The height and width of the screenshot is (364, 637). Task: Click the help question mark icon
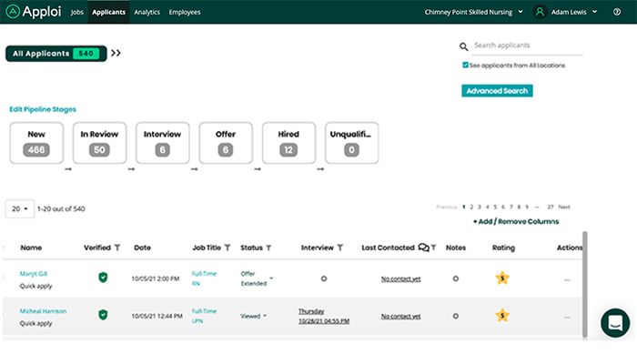[618, 13]
